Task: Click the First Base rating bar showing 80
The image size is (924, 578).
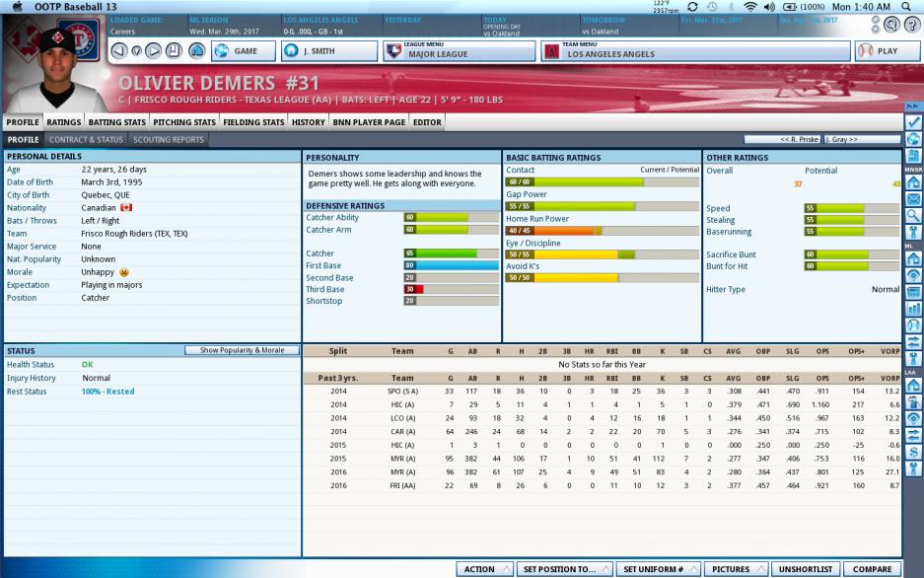Action: click(452, 265)
